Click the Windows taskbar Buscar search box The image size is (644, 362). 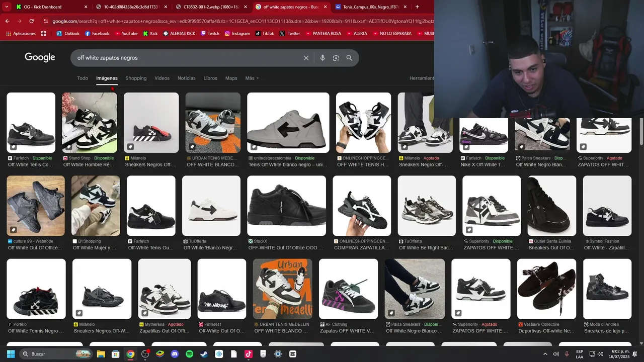pyautogui.click(x=56, y=354)
